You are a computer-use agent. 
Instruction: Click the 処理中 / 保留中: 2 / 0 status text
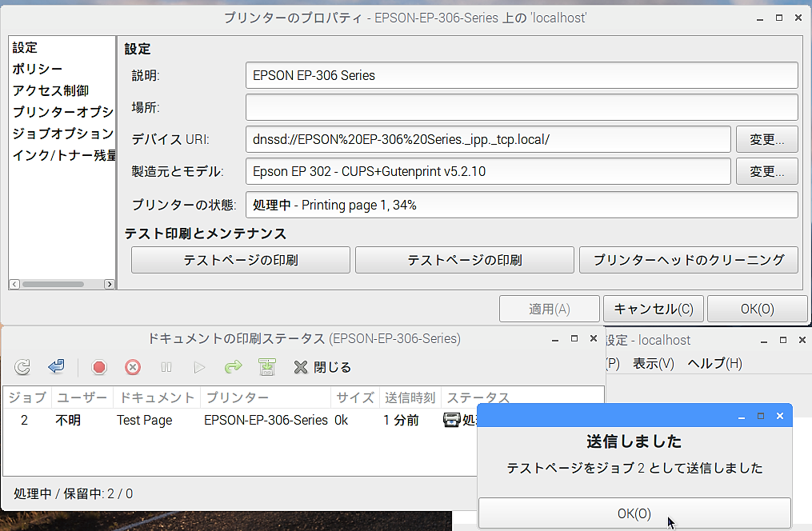click(x=73, y=493)
